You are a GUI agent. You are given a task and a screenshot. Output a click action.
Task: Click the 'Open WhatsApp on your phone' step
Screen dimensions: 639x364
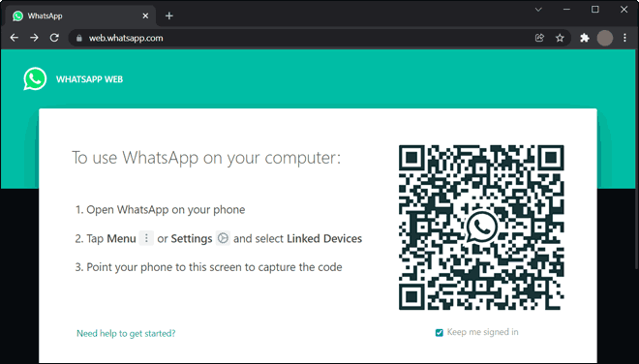click(x=160, y=209)
